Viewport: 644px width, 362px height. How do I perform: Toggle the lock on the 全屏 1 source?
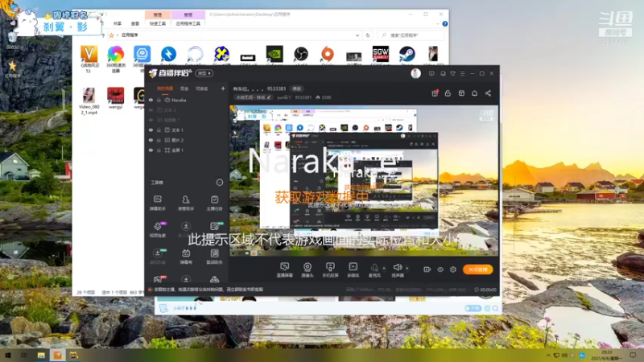[x=159, y=150]
